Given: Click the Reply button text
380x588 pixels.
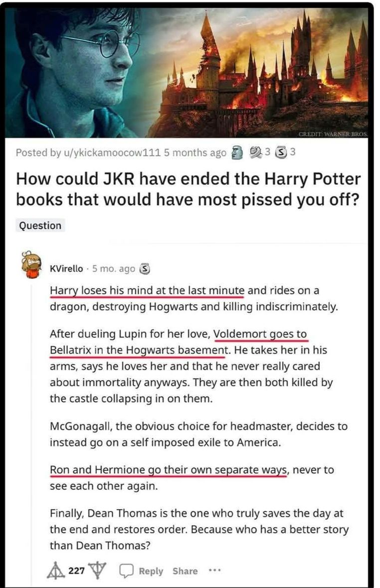Looking at the screenshot, I should [151, 571].
